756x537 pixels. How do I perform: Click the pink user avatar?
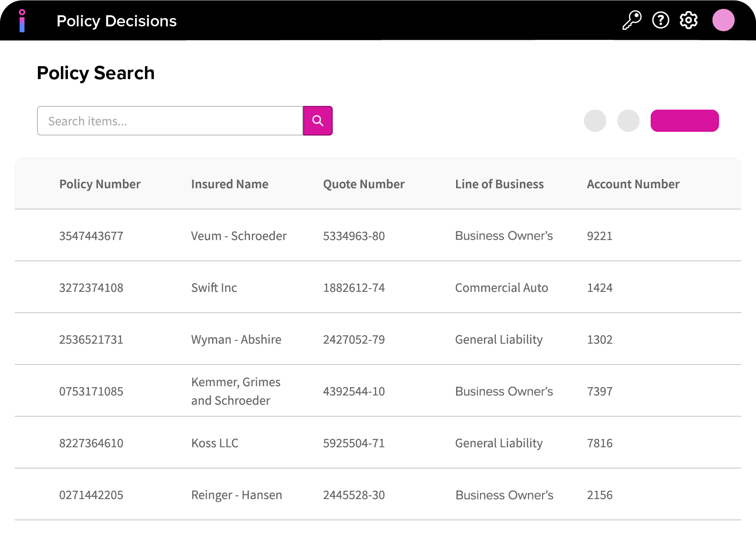(x=723, y=20)
